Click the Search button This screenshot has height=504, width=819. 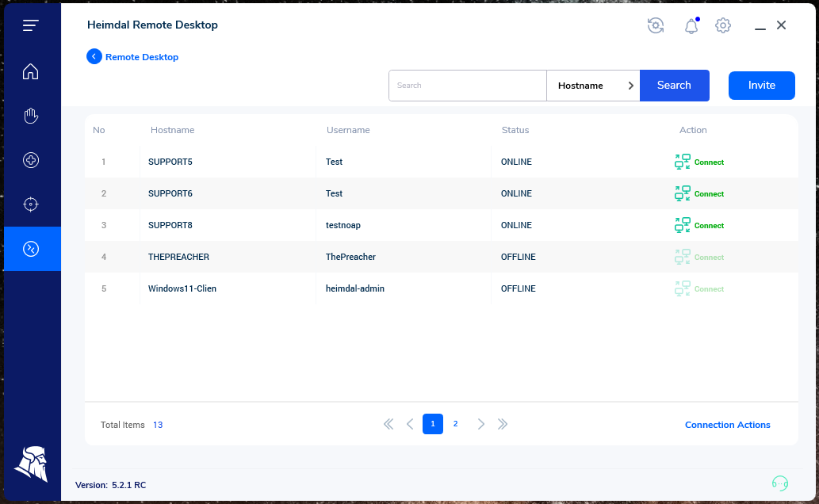[x=675, y=86]
